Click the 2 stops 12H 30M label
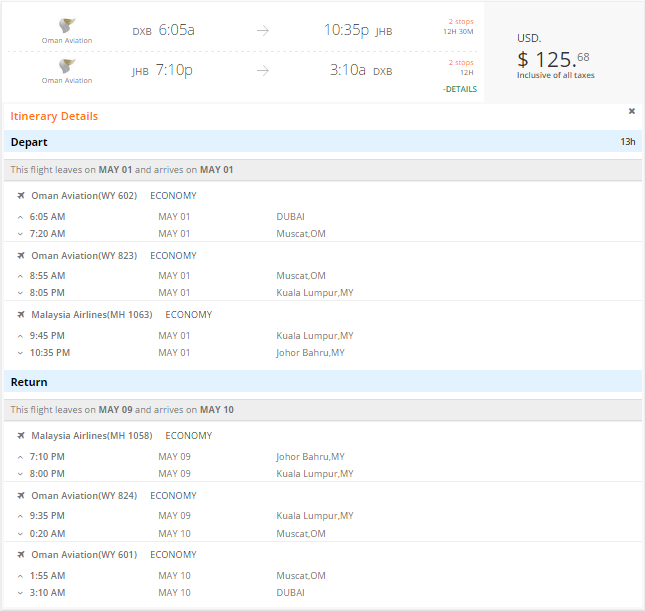The width and height of the screenshot is (645, 611). [x=458, y=26]
